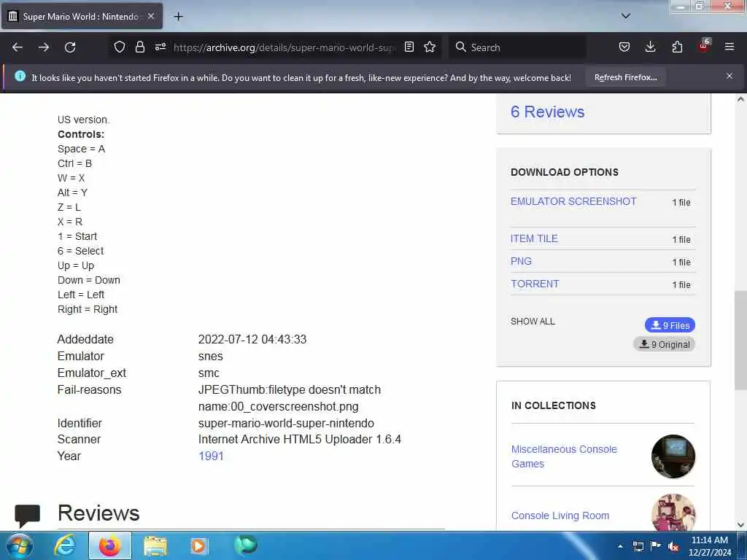Open a new browser tab
Image resolution: width=747 pixels, height=560 pixels.
pyautogui.click(x=178, y=16)
